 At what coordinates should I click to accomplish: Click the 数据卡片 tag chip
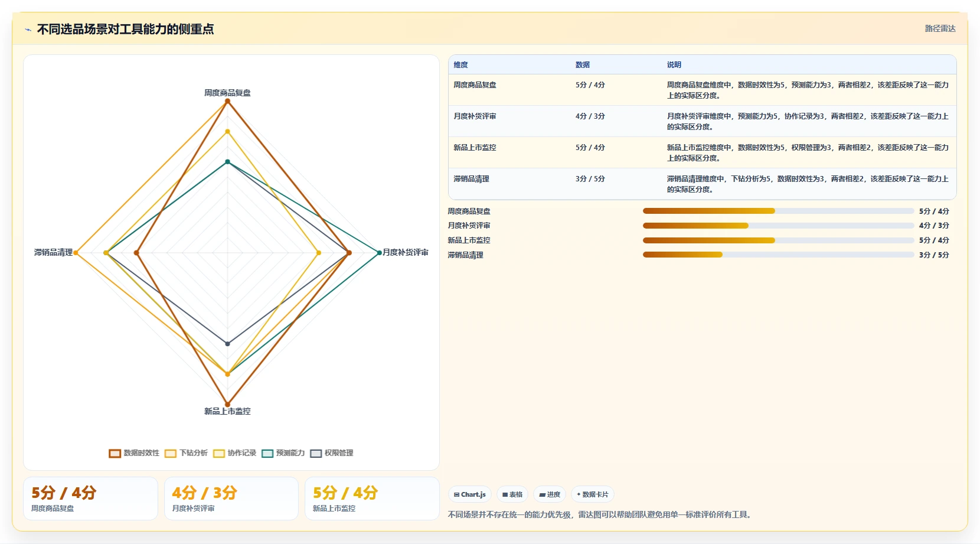(593, 494)
